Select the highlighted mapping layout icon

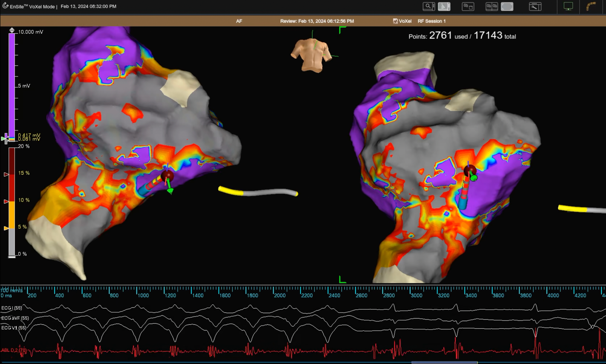(x=444, y=6)
